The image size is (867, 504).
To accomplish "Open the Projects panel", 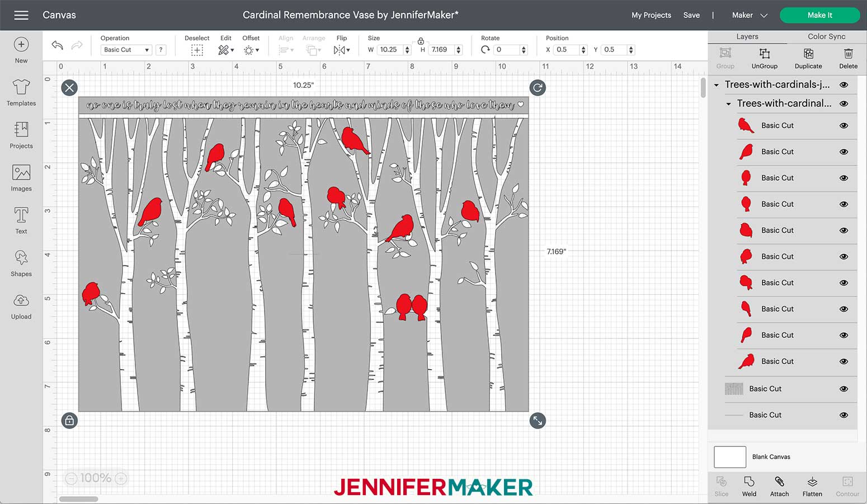I will (x=21, y=135).
